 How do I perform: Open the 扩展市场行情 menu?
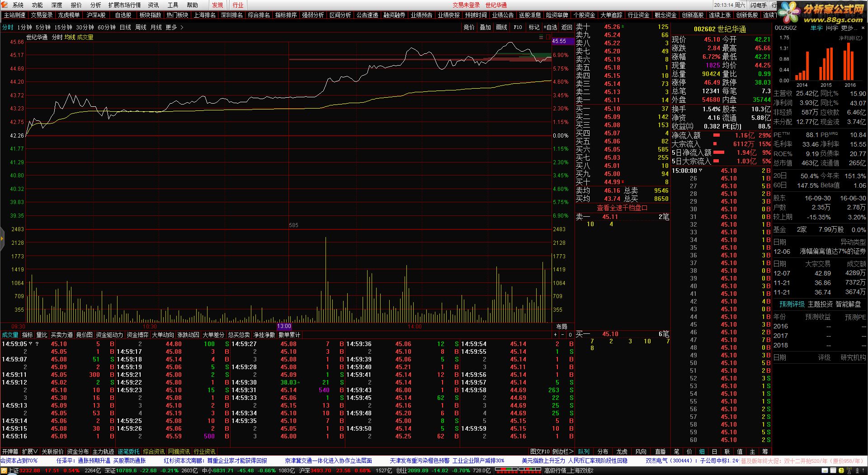(x=124, y=5)
